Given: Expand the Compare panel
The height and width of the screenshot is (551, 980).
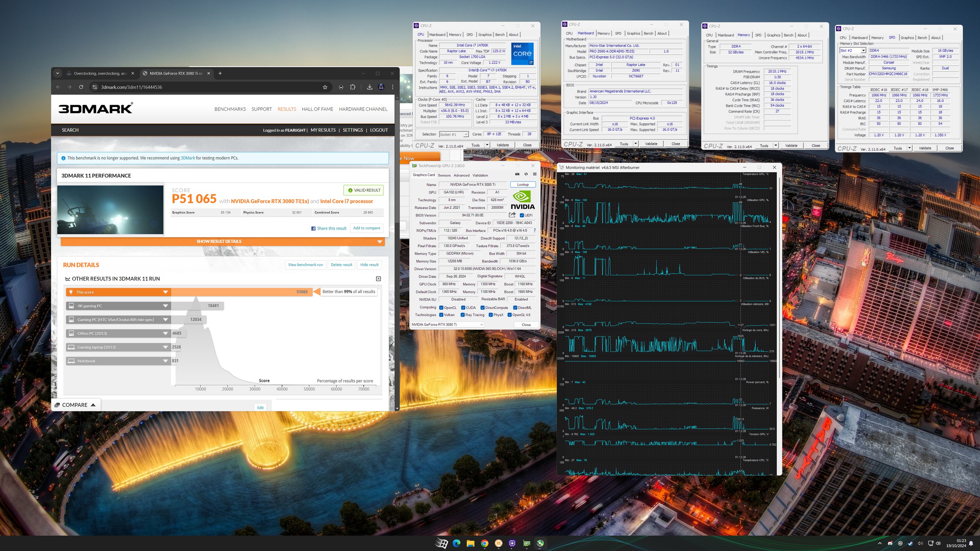Looking at the screenshot, I should tap(75, 405).
